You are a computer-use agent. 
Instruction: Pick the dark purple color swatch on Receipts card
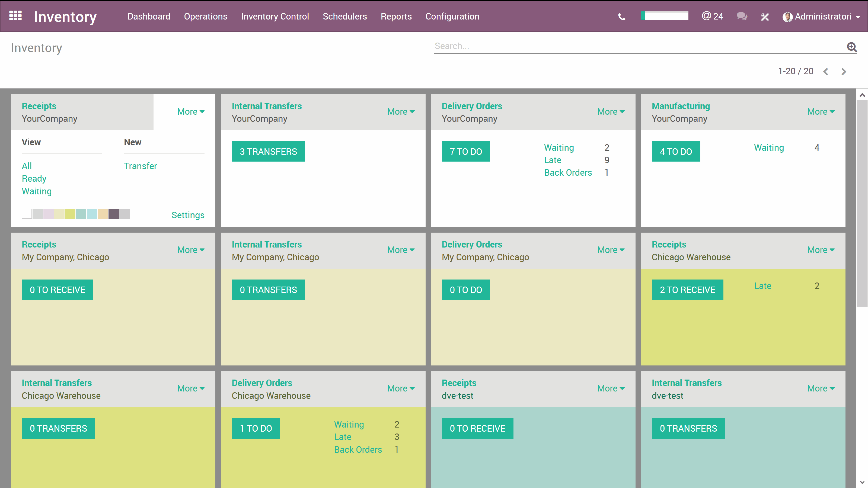114,214
